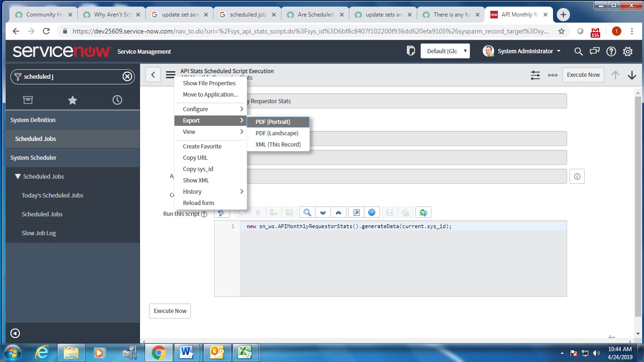Open the system settings gear
Image resolution: width=644 pixels, height=362 pixels.
[627, 51]
